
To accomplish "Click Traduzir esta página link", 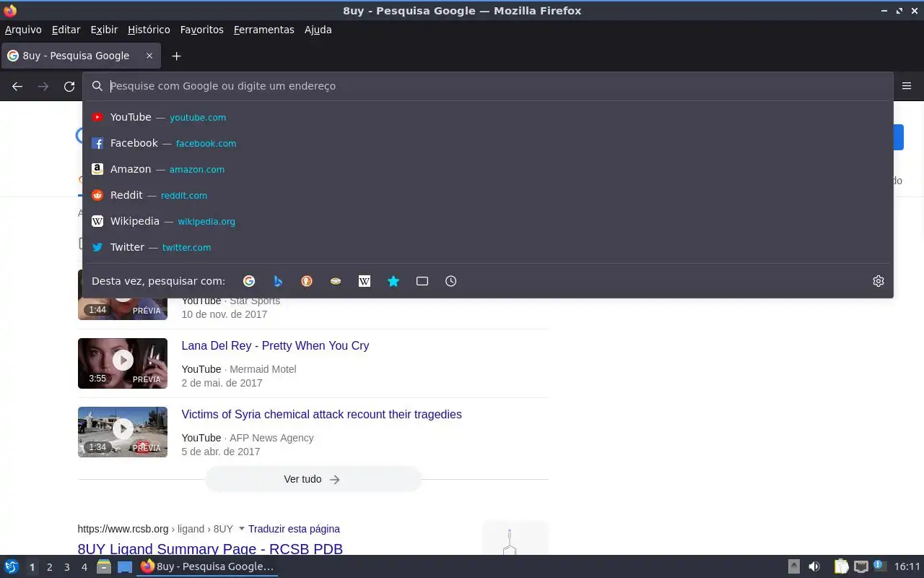I will (294, 529).
